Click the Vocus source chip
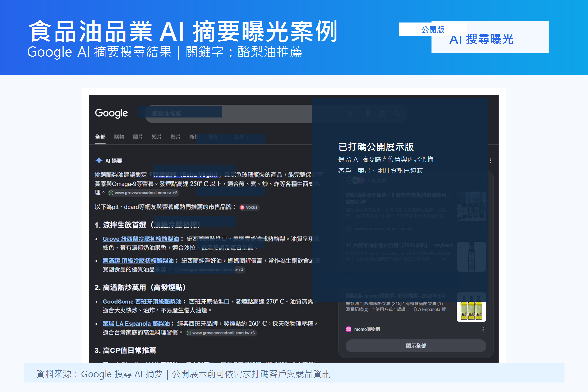This screenshot has width=588, height=392. click(249, 207)
